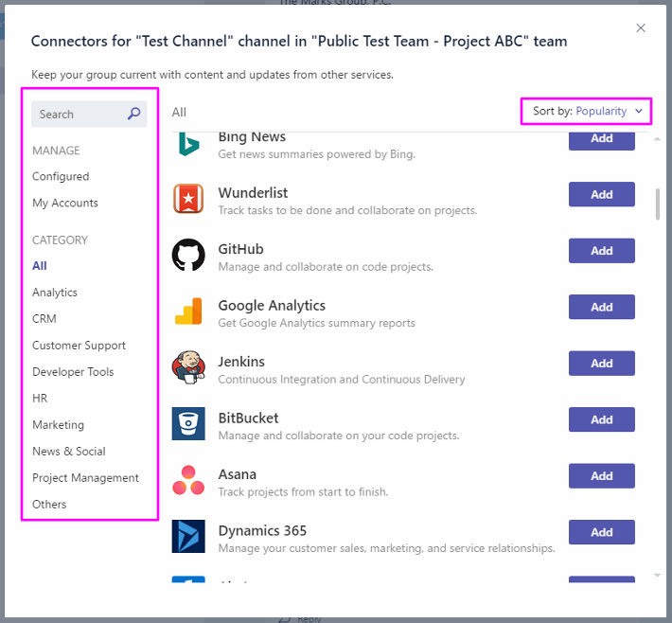
Task: Click the BitBucket connector title
Action: pyautogui.click(x=249, y=418)
